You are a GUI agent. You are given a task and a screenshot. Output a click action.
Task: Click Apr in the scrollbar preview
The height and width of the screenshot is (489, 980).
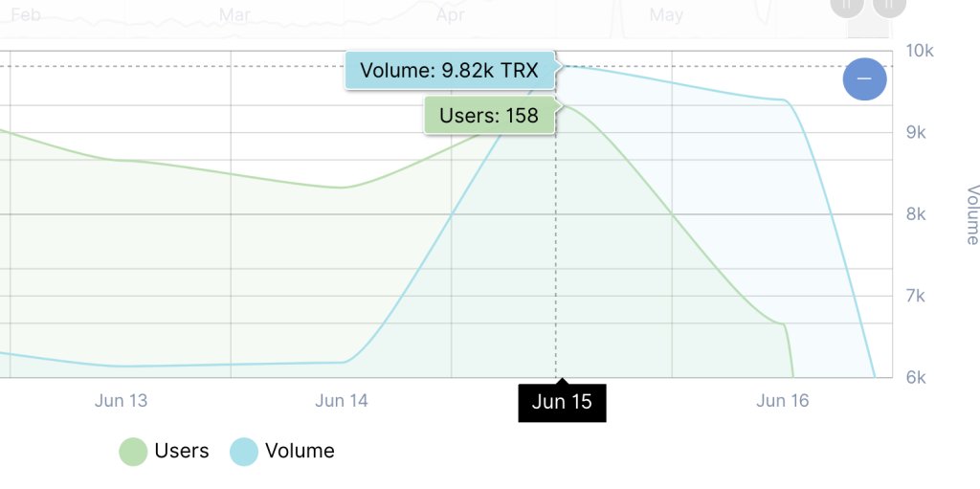(x=450, y=15)
